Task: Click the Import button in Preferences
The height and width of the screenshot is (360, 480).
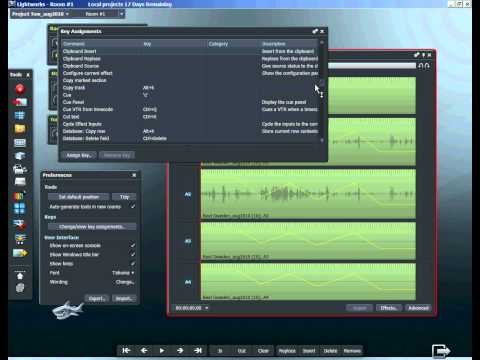Action: click(x=124, y=298)
